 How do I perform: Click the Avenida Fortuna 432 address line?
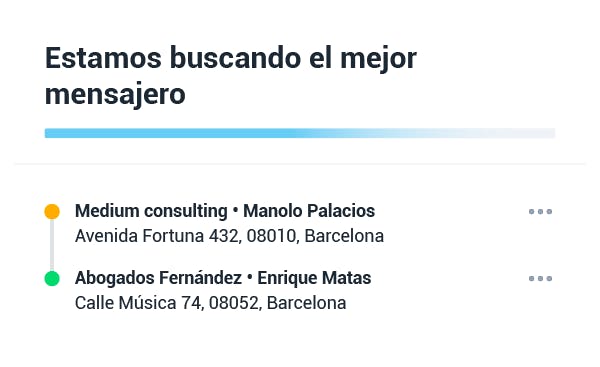coord(230,236)
